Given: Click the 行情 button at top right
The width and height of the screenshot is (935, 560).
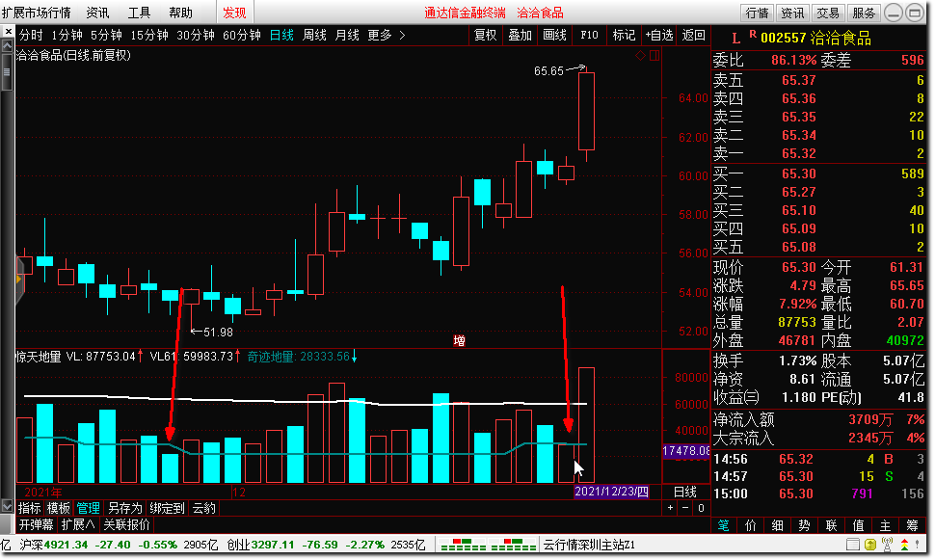Looking at the screenshot, I should pyautogui.click(x=758, y=13).
